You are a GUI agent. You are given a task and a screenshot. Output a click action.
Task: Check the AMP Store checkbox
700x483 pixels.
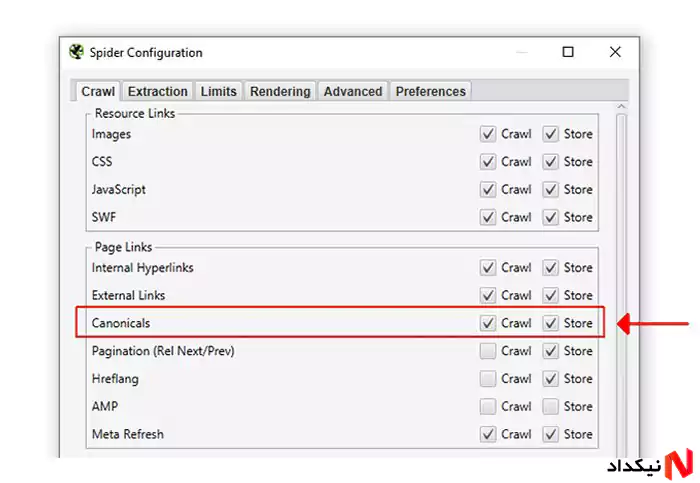point(550,406)
